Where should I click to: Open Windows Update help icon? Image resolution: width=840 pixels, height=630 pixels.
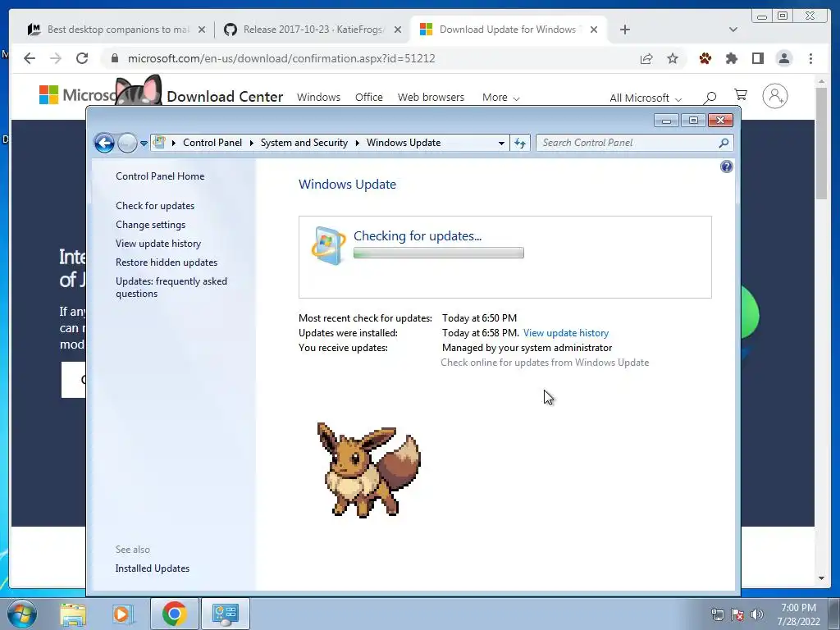727,167
